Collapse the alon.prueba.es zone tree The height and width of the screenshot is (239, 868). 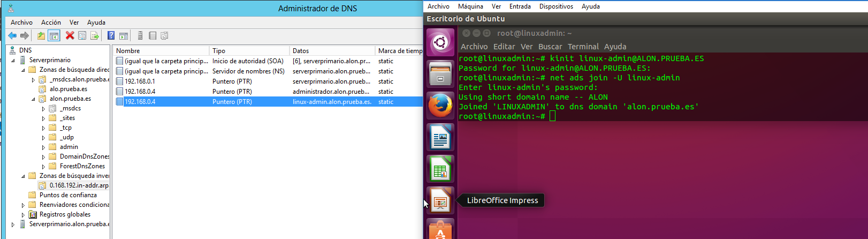(x=33, y=99)
